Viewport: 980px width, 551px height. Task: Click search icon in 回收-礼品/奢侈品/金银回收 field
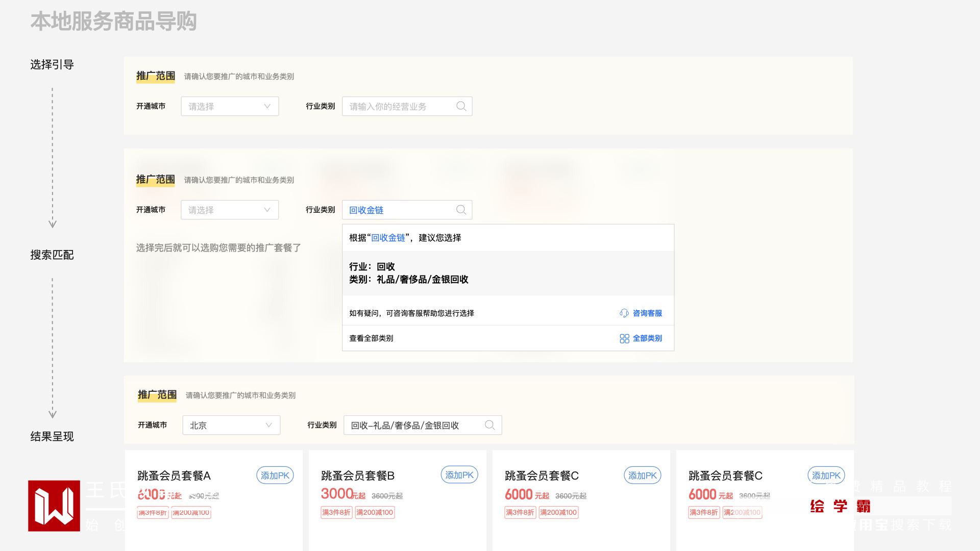pyautogui.click(x=489, y=425)
